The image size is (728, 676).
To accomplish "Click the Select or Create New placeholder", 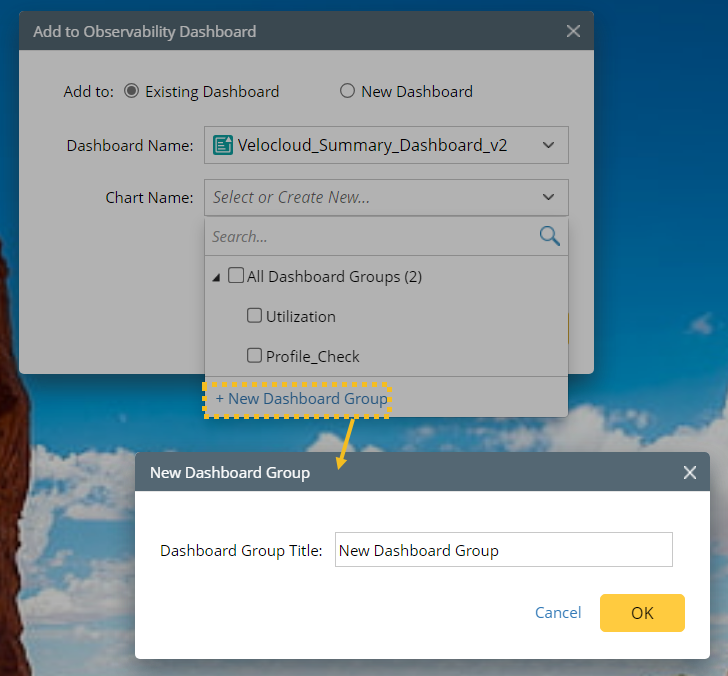I will coord(292,197).
